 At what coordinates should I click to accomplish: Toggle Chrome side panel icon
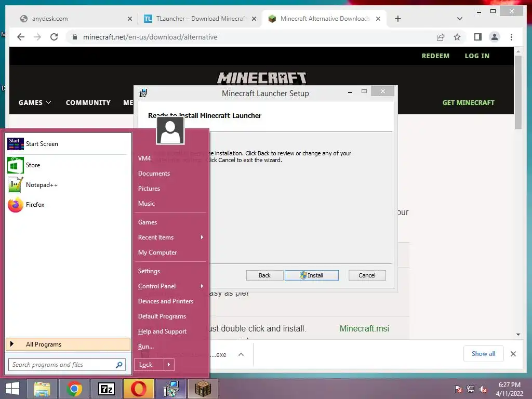pos(478,37)
